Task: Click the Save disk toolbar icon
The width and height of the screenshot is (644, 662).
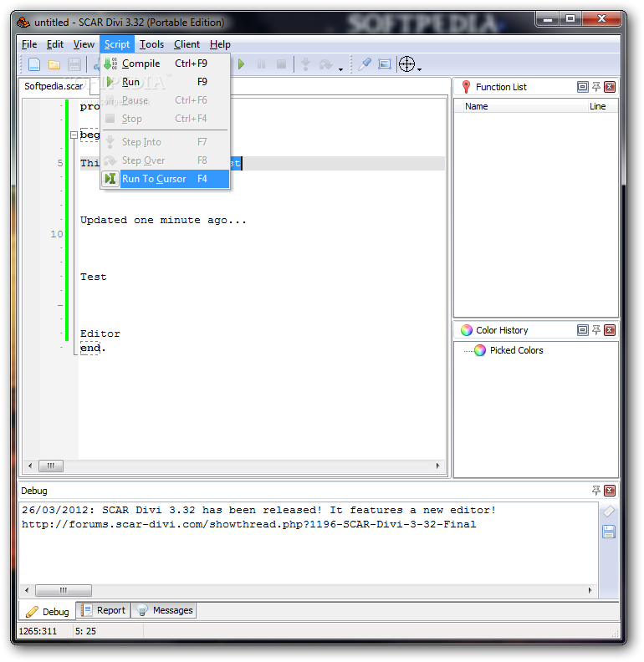Action: point(74,64)
